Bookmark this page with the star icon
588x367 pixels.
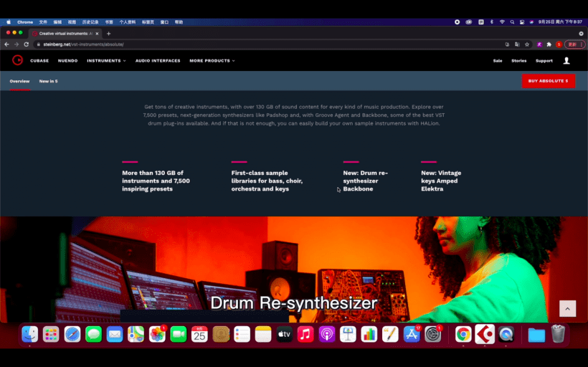click(527, 44)
